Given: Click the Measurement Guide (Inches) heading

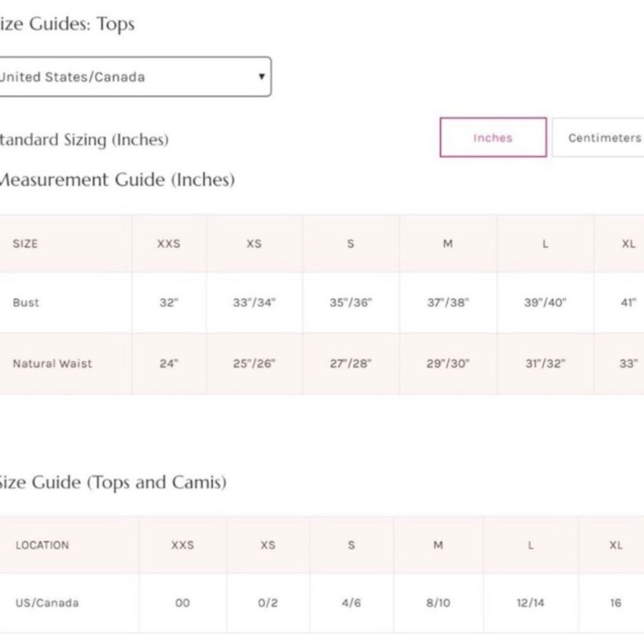Looking at the screenshot, I should 117,180.
